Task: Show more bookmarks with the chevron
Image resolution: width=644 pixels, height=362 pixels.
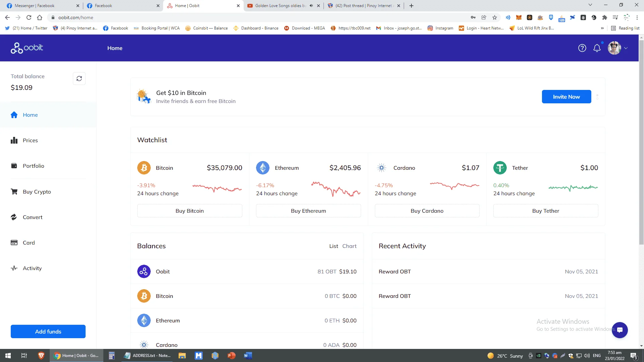Action: tap(602, 28)
